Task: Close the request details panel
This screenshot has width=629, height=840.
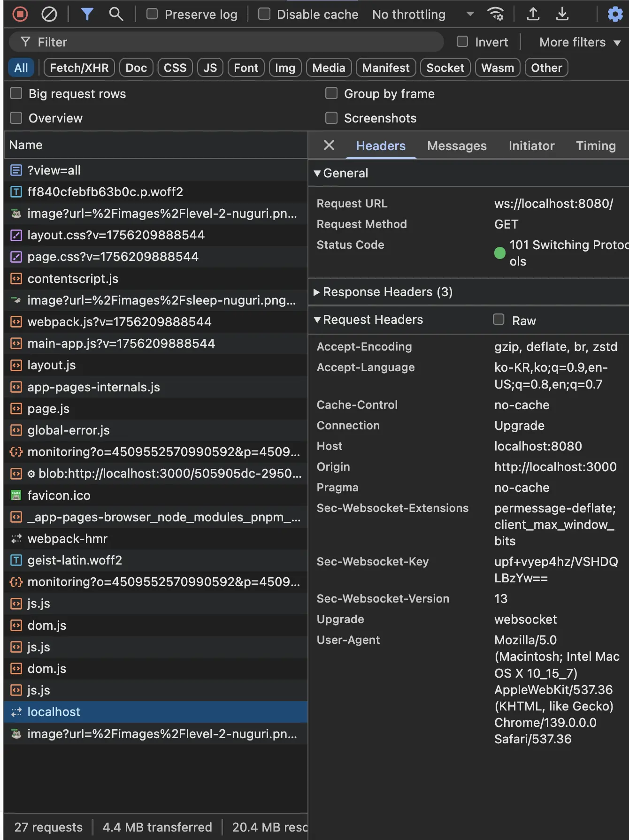Action: 329,145
